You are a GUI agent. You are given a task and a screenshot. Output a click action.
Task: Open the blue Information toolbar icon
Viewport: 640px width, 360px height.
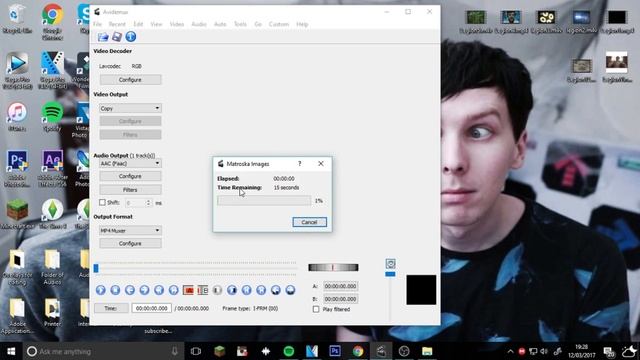point(131,37)
